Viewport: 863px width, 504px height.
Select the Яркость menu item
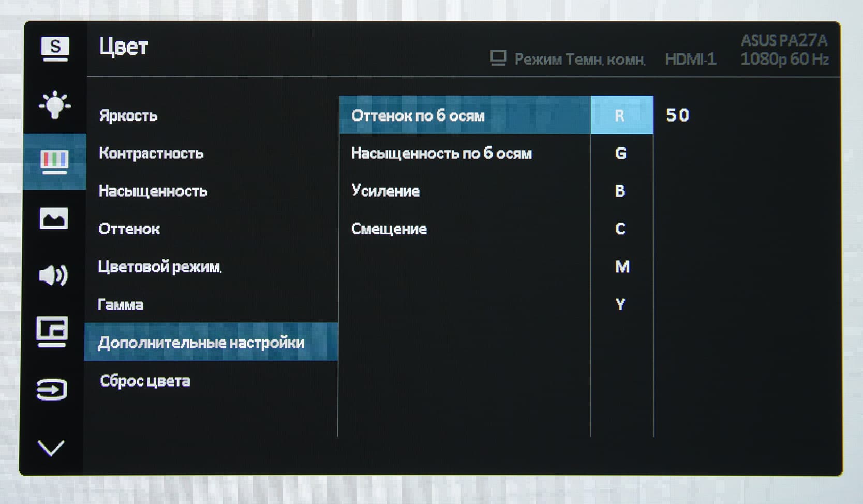coord(128,115)
